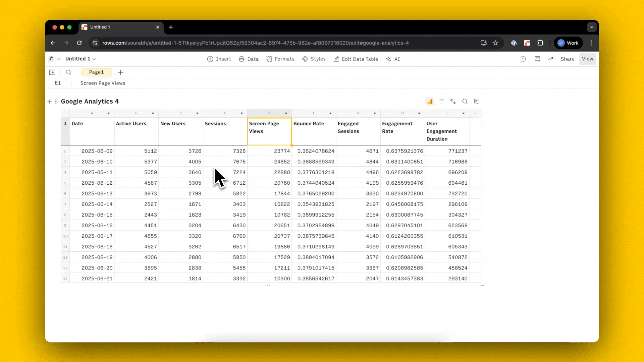Open the Rows extension icon in toolbar
Viewport: 644px width, 362px height.
click(527, 43)
